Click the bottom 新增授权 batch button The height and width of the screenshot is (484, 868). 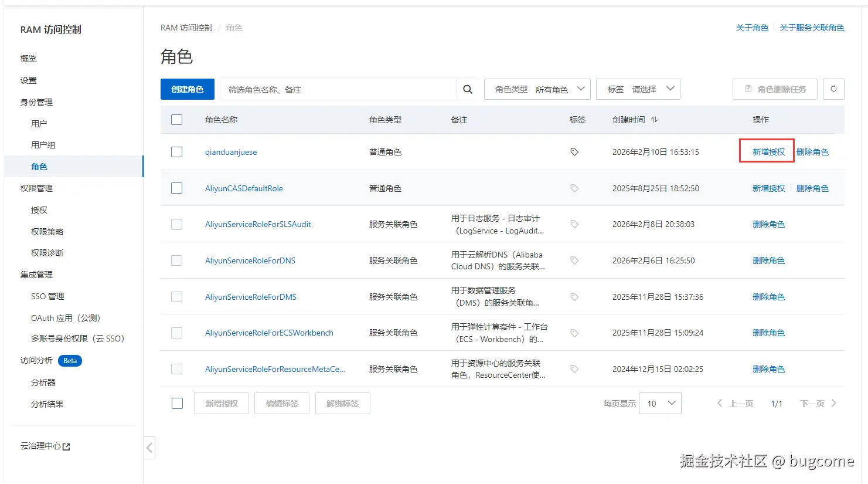click(222, 403)
